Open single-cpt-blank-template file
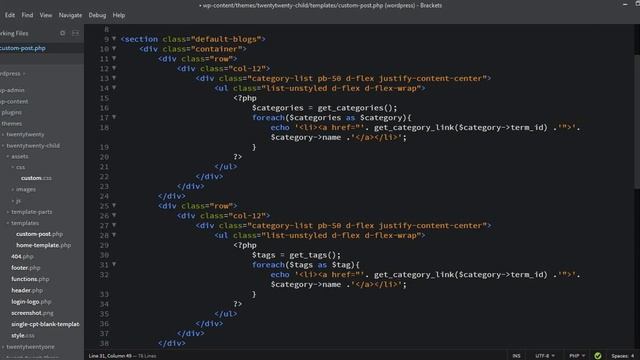The width and height of the screenshot is (640, 360). pos(45,324)
